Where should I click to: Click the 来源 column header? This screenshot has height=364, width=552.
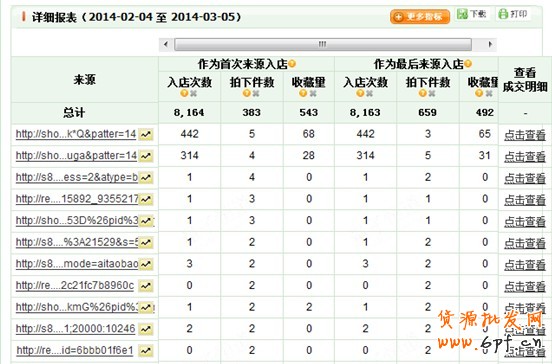[x=84, y=80]
